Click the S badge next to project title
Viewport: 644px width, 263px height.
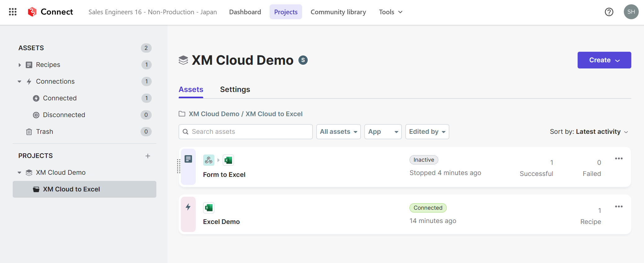point(303,60)
